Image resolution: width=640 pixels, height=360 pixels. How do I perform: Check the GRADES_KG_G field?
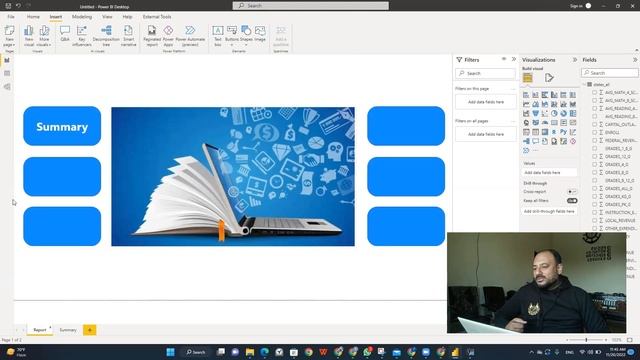pyautogui.click(x=595, y=196)
